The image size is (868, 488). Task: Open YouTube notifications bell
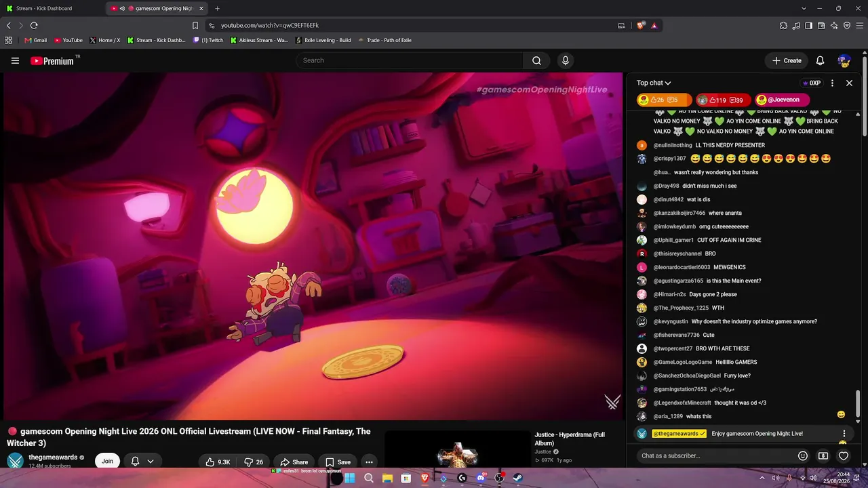(x=820, y=61)
